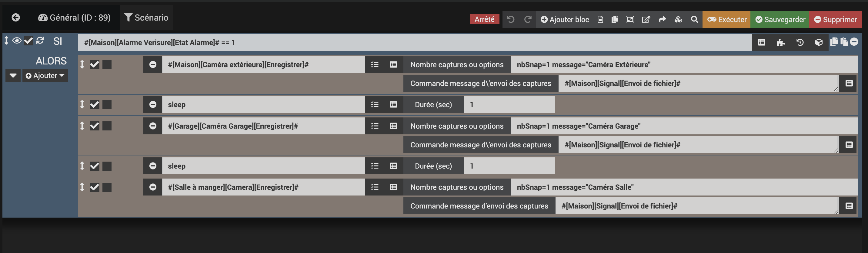This screenshot has height=253, width=868.
Task: Click the green Sauvegarder button
Action: coord(780,19)
